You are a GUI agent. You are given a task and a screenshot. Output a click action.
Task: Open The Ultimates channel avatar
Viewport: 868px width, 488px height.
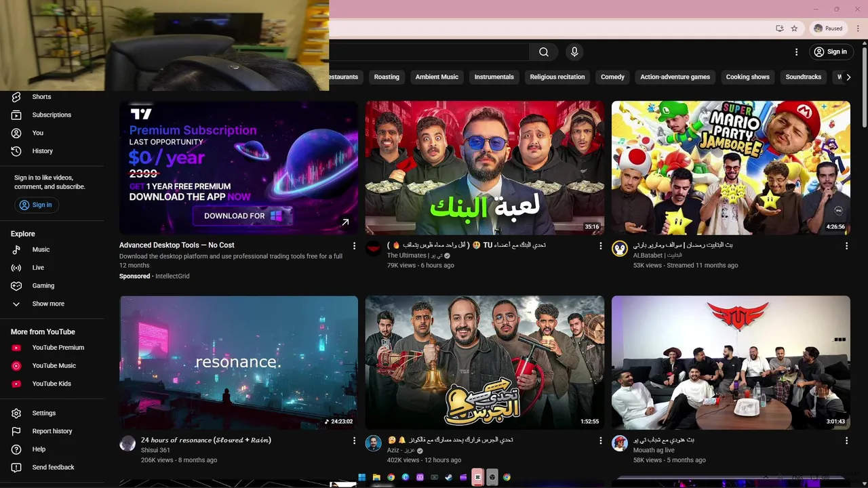tap(374, 249)
